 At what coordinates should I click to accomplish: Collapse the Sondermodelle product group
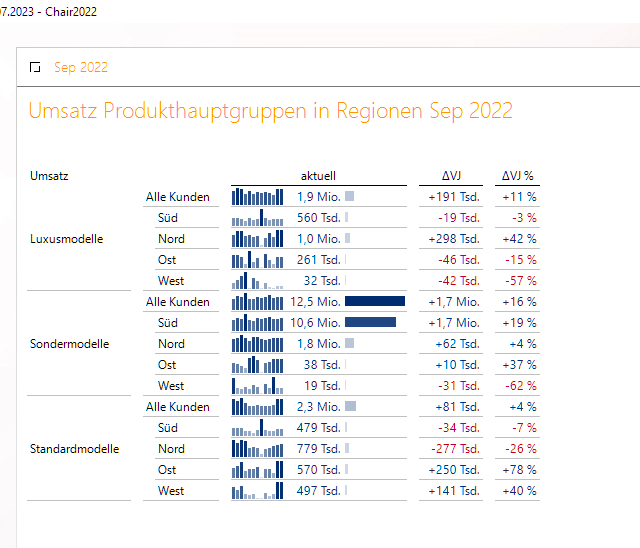[x=70, y=344]
